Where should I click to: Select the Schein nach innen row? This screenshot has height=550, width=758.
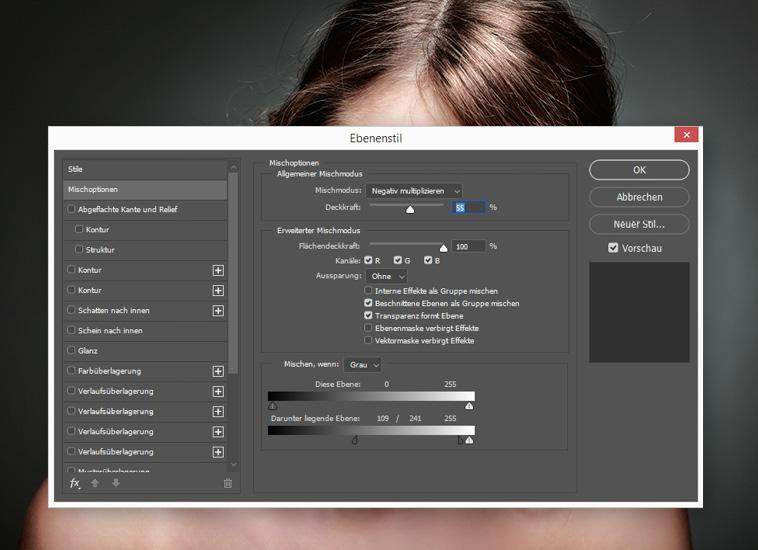pyautogui.click(x=145, y=331)
